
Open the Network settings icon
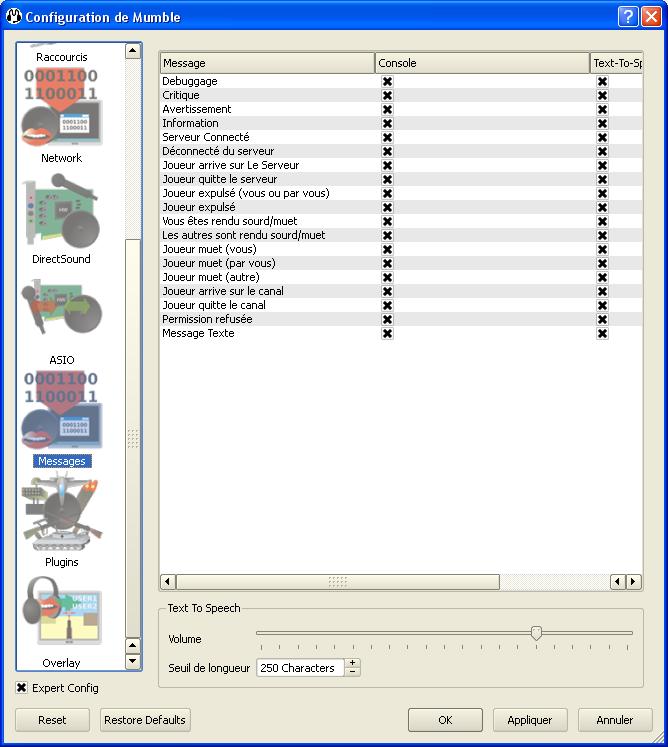[x=61, y=108]
